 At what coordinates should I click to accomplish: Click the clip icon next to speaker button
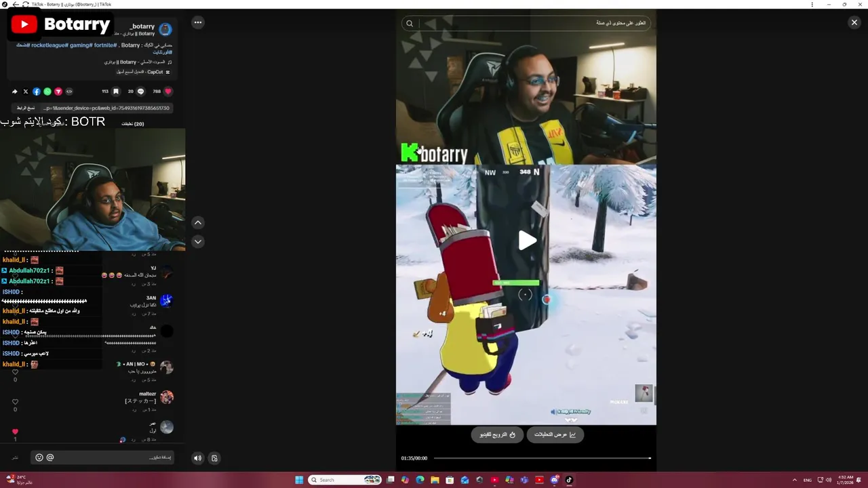point(214,458)
